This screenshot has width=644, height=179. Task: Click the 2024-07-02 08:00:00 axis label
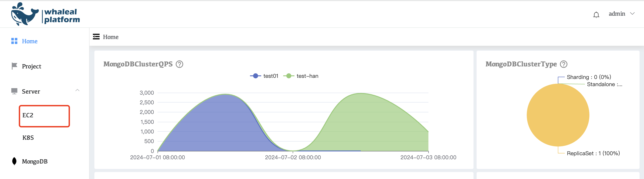(293, 157)
